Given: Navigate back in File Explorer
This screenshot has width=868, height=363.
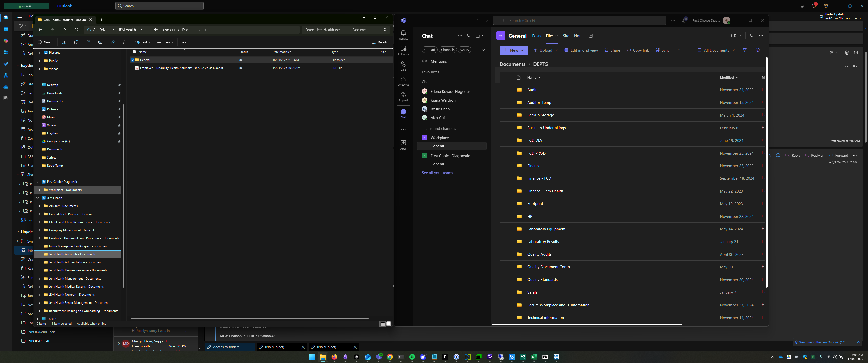Looking at the screenshot, I should pos(40,30).
